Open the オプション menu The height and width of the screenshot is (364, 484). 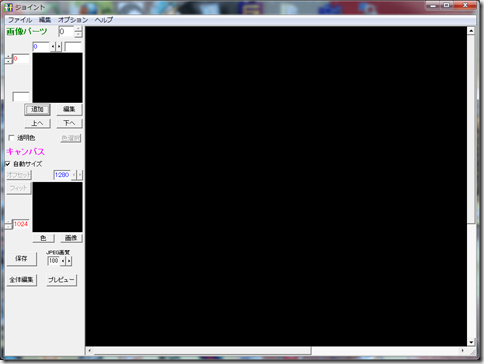(73, 20)
